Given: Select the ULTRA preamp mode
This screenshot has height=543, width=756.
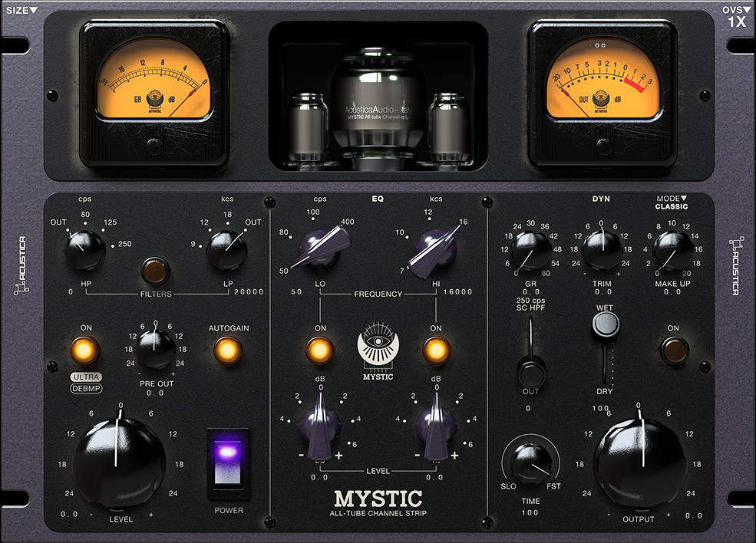Looking at the screenshot, I should [87, 377].
